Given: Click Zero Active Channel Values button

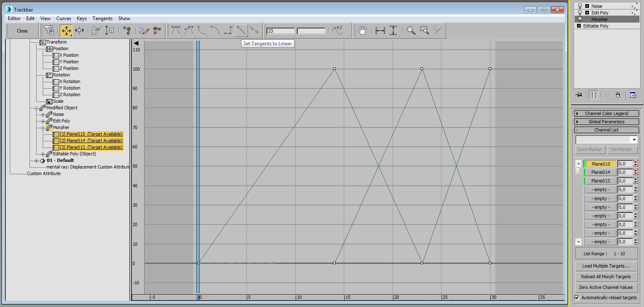Looking at the screenshot, I should tap(606, 287).
